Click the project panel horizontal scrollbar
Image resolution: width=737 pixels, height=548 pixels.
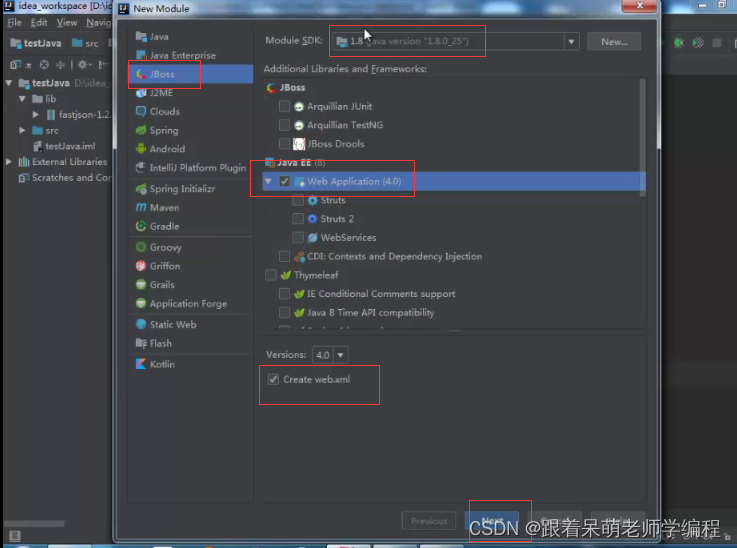point(34,523)
